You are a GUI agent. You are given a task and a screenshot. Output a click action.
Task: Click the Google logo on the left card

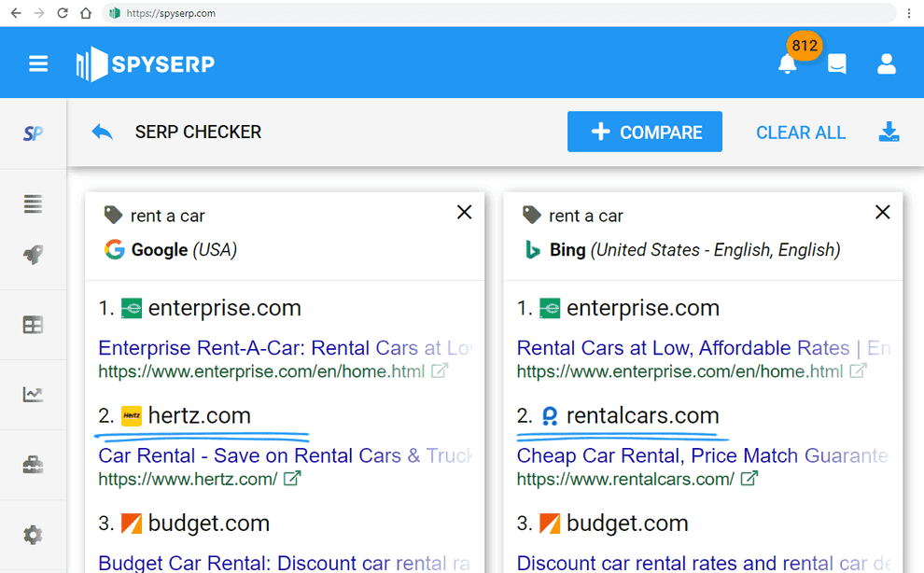tap(113, 250)
